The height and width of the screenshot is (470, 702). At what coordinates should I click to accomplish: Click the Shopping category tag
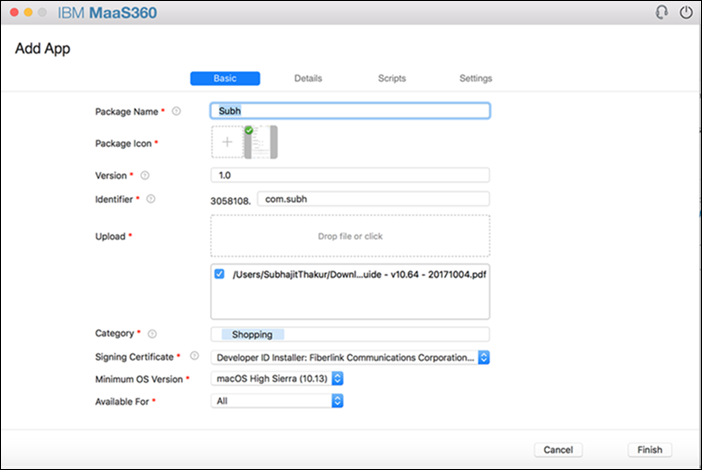[252, 334]
